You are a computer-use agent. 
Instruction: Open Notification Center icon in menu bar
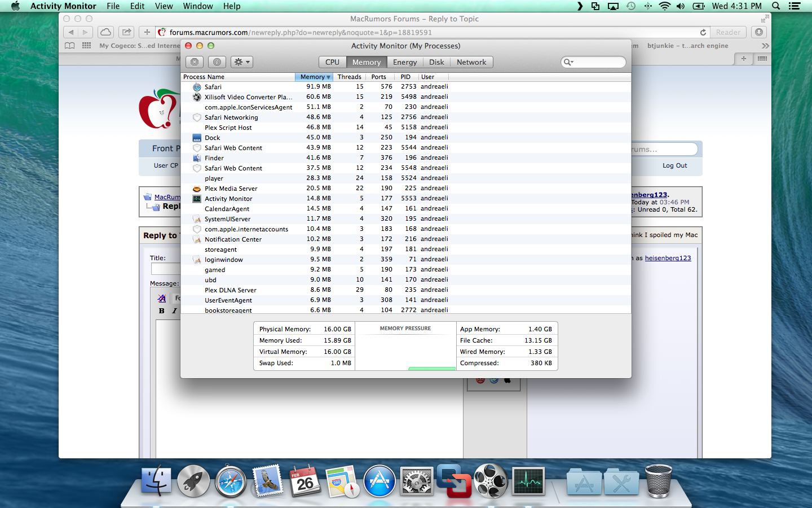coord(795,6)
